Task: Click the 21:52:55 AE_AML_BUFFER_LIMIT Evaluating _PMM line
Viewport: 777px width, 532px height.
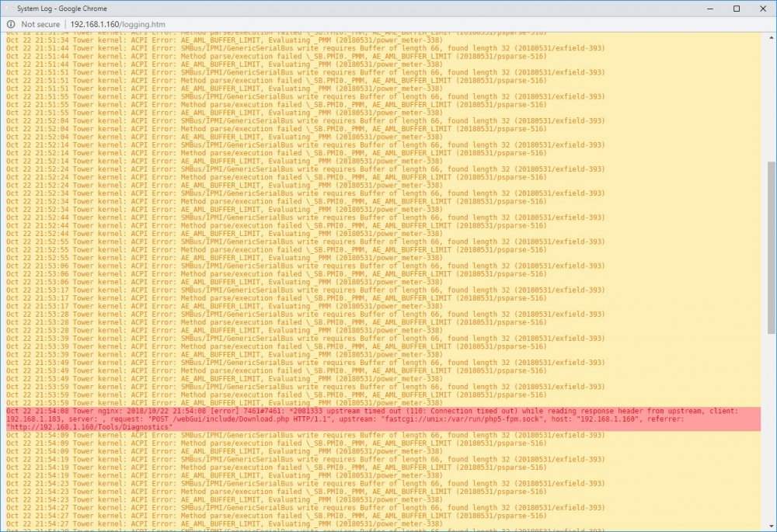Action: point(224,258)
